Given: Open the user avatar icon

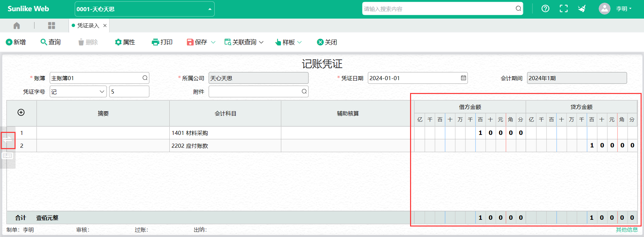Looking at the screenshot, I should tap(604, 9).
